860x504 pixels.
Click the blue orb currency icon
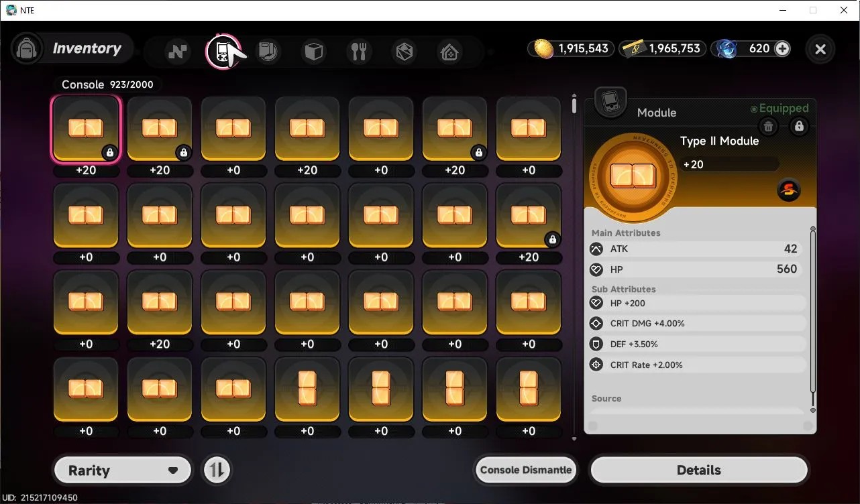(x=727, y=49)
